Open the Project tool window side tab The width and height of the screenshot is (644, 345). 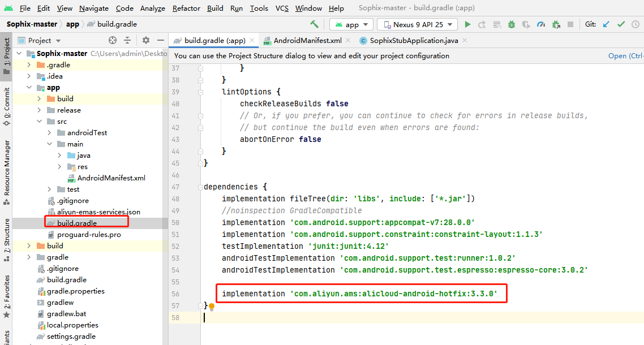click(6, 56)
